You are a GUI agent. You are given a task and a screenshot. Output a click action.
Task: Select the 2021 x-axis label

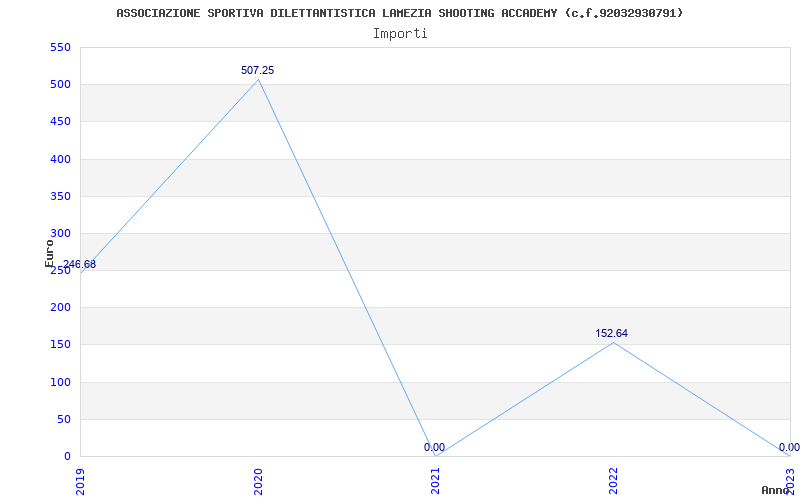coord(435,481)
